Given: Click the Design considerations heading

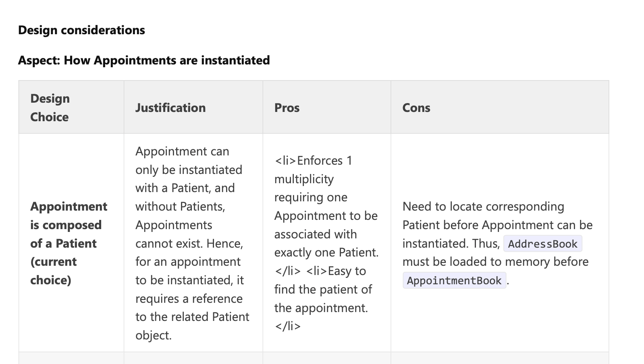Looking at the screenshot, I should [x=81, y=30].
